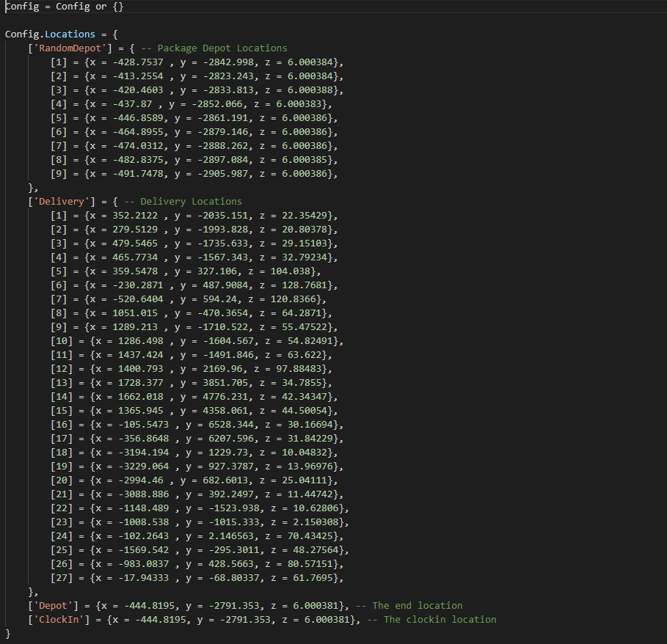This screenshot has height=644, width=667.
Task: Click the final closing brace of Config.Locations
Action: 8,632
